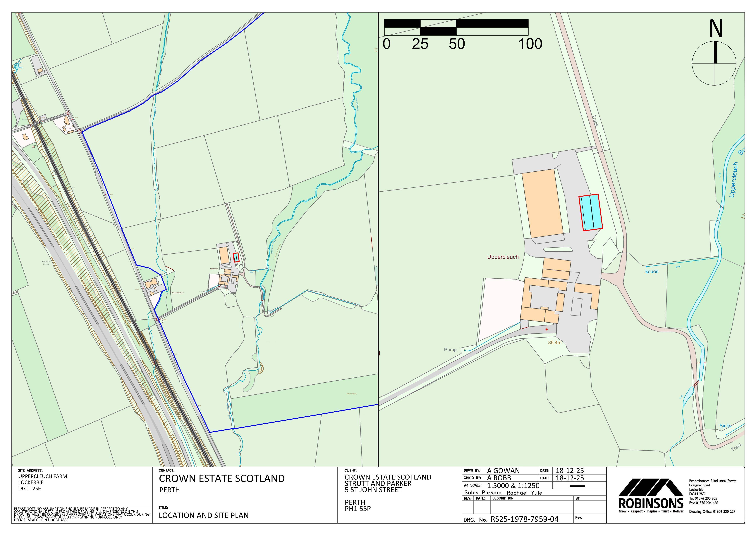The image size is (756, 535).
Task: Click the 'TITLE:' heading
Action: (x=163, y=508)
